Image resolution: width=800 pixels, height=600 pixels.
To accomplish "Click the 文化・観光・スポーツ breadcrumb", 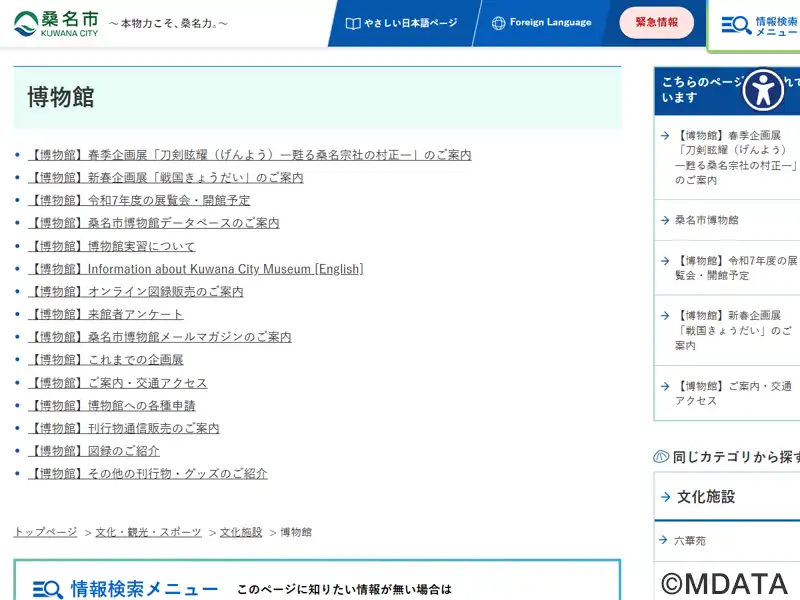I will (x=148, y=532).
